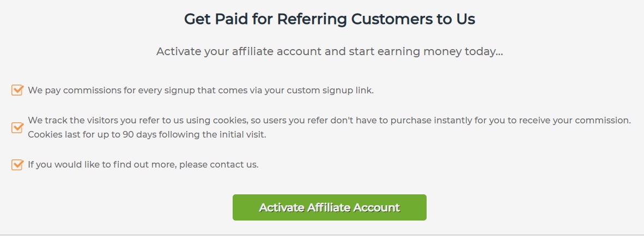Click the checkmark icon beside contact us line
The width and height of the screenshot is (644, 238).
[17, 164]
